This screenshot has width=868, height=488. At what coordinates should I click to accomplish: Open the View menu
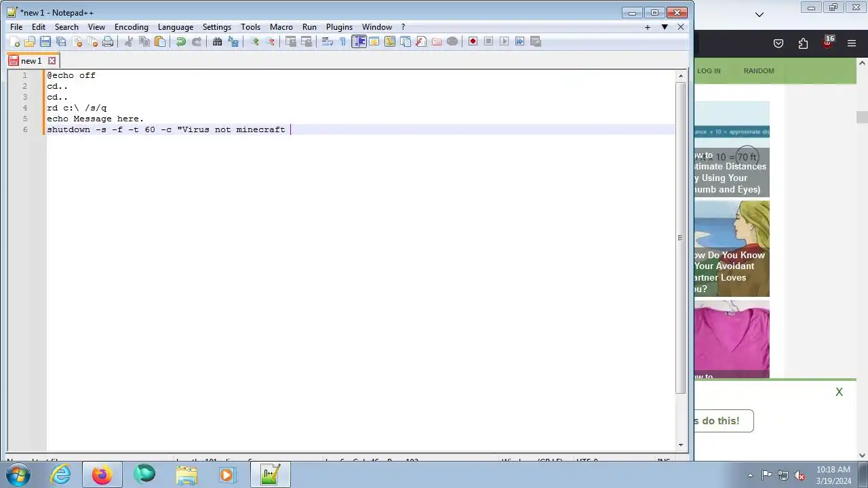click(96, 27)
